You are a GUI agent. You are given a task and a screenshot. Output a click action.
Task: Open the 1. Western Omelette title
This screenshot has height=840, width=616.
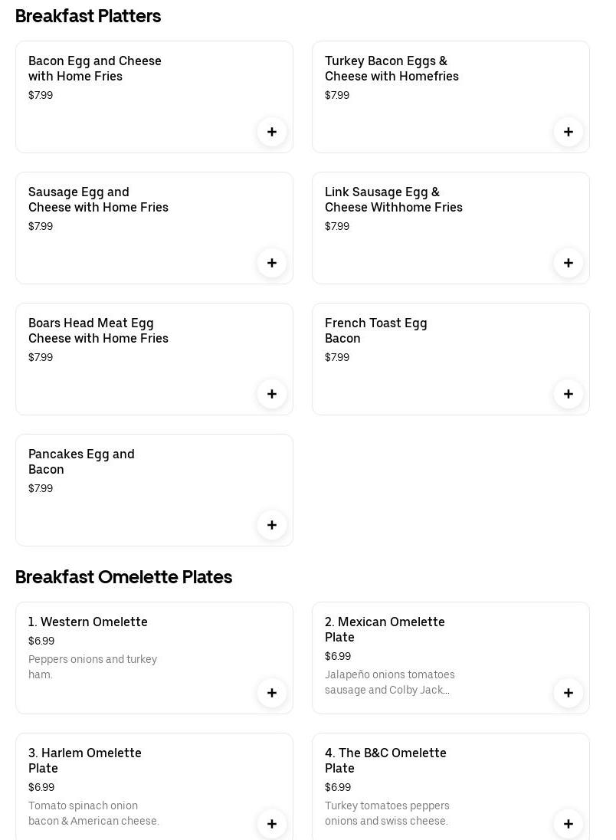point(88,622)
